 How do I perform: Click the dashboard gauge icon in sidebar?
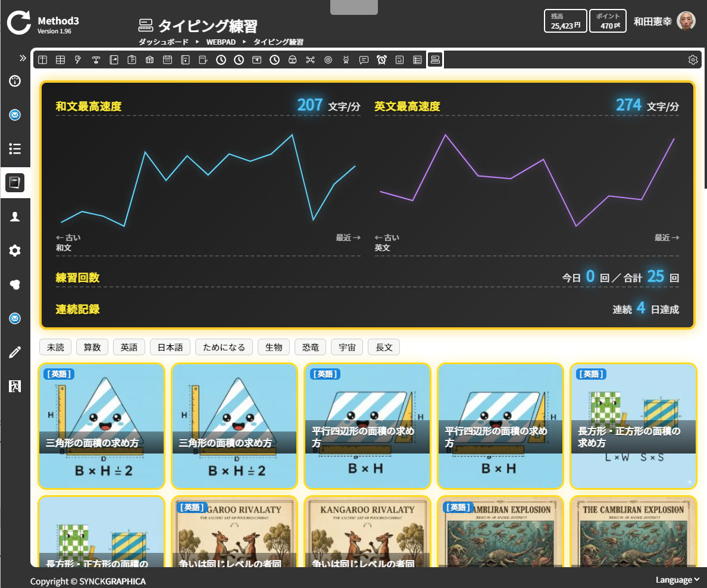click(x=15, y=81)
